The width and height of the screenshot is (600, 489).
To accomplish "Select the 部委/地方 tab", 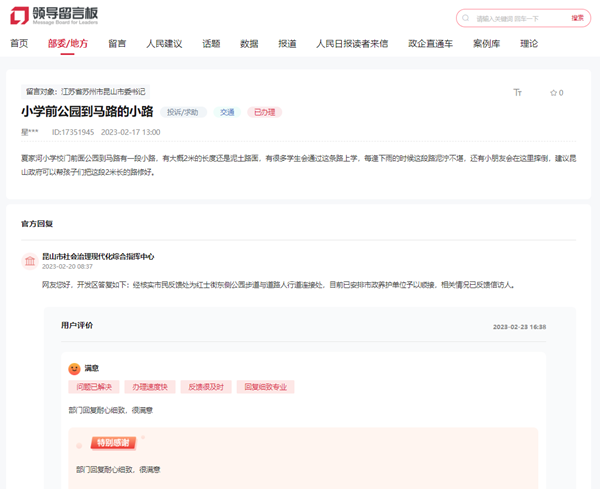I will [68, 44].
